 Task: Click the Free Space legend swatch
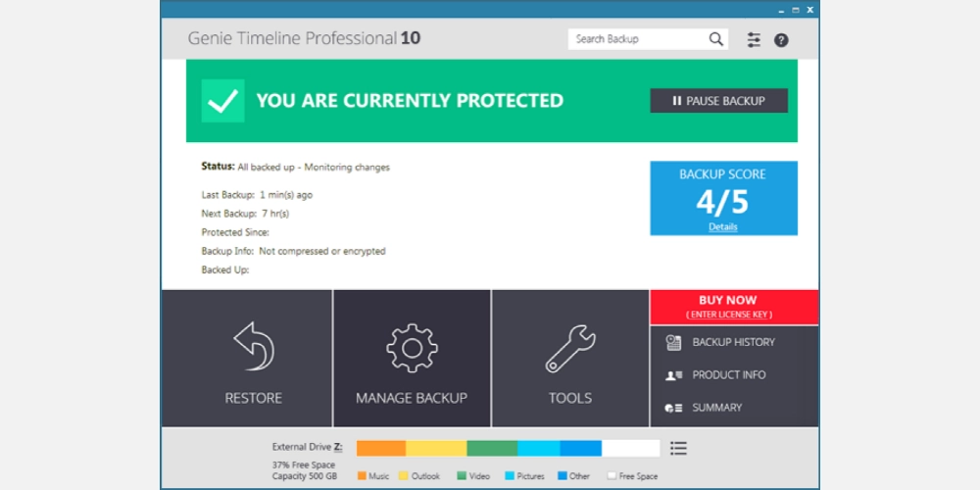pos(612,475)
